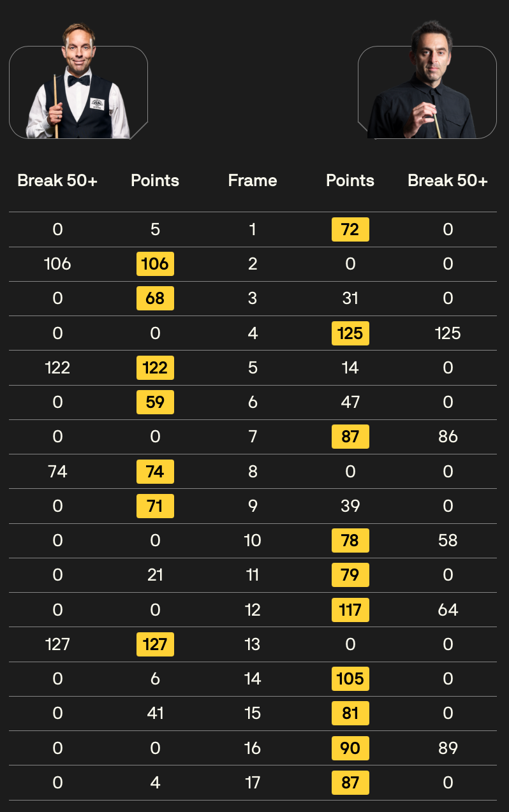Select the 105 points badge in frame 14
Screen dimensions: 509x812
tap(350, 679)
